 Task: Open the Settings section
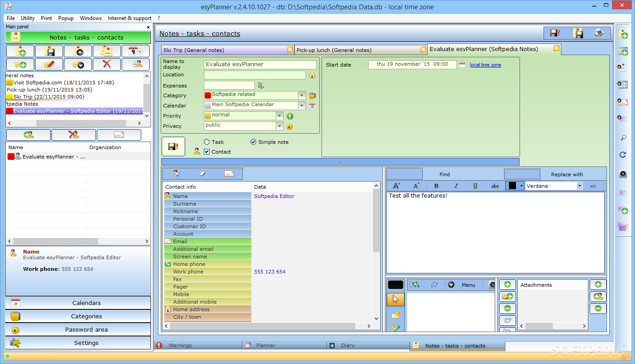pyautogui.click(x=78, y=343)
